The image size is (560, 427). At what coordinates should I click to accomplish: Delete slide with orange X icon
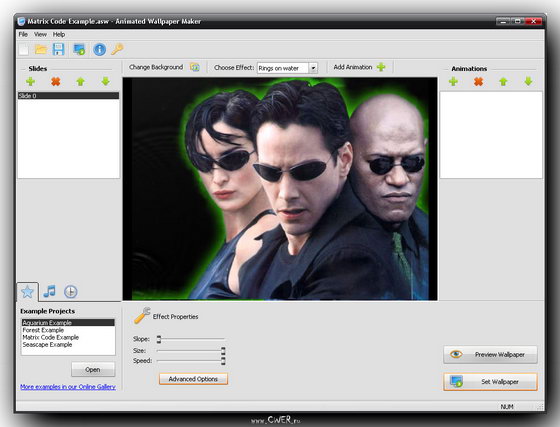coord(55,82)
